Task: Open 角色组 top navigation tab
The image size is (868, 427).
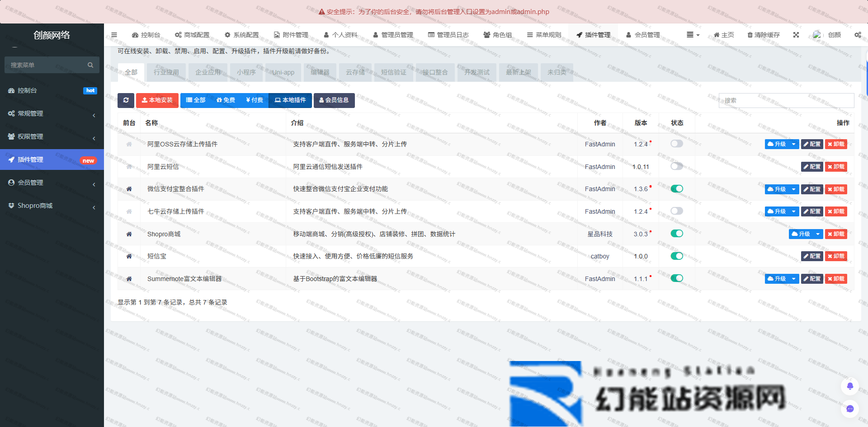Action: (x=498, y=35)
